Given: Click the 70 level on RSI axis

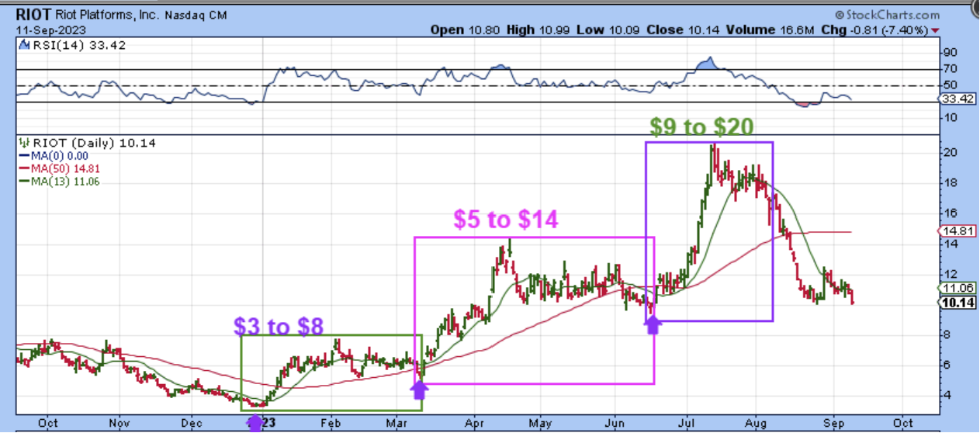Looking at the screenshot, I should [950, 69].
